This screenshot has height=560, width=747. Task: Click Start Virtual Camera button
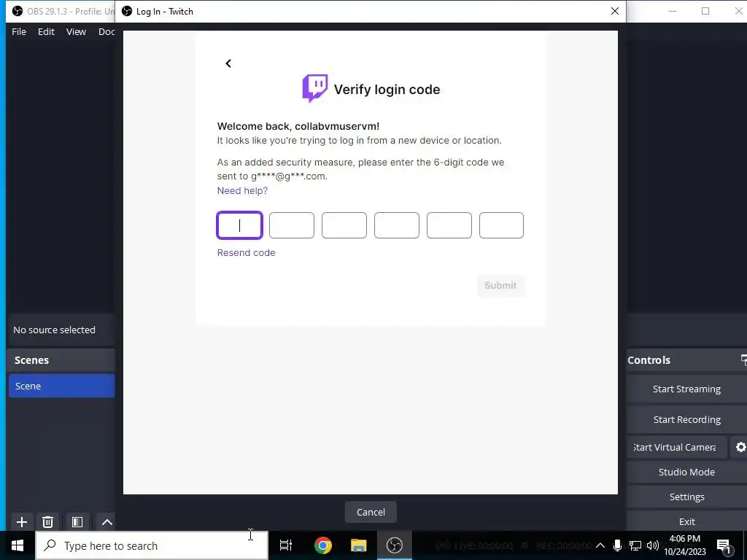tap(676, 447)
